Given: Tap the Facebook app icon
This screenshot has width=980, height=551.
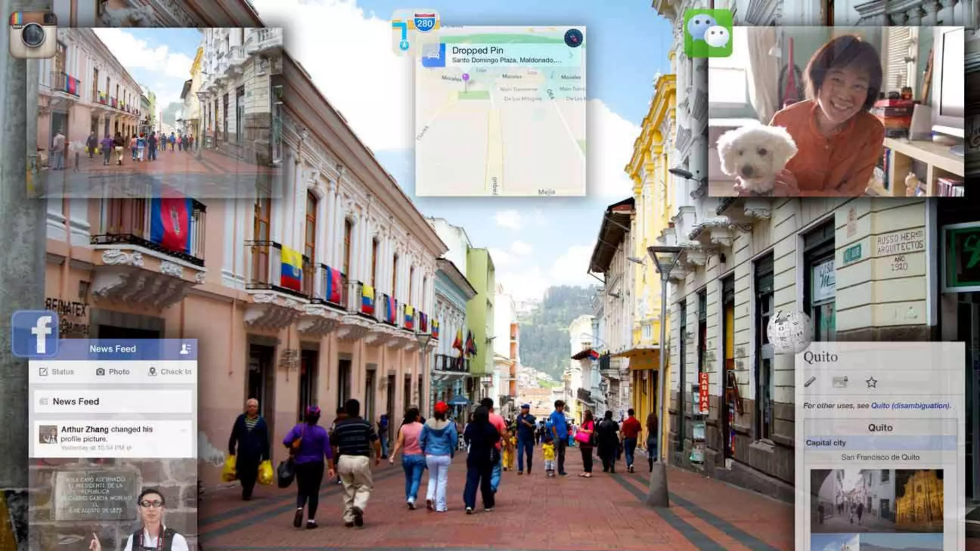Looking at the screenshot, I should tap(35, 333).
